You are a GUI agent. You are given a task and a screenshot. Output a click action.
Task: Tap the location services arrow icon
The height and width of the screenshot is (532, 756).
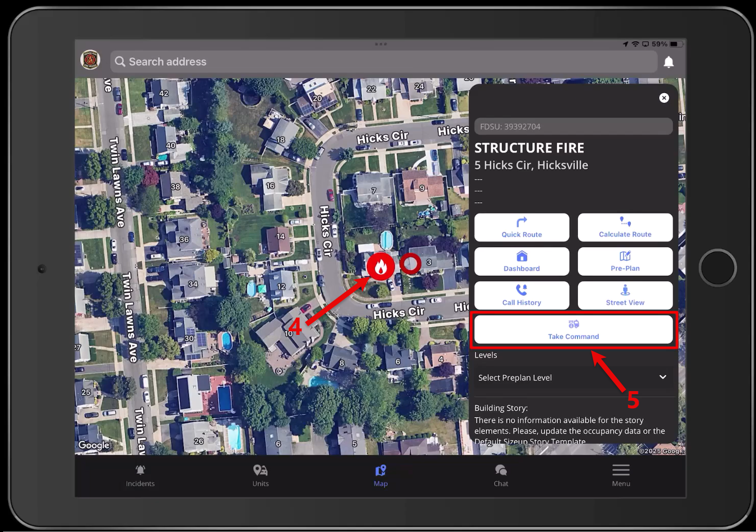coord(625,44)
